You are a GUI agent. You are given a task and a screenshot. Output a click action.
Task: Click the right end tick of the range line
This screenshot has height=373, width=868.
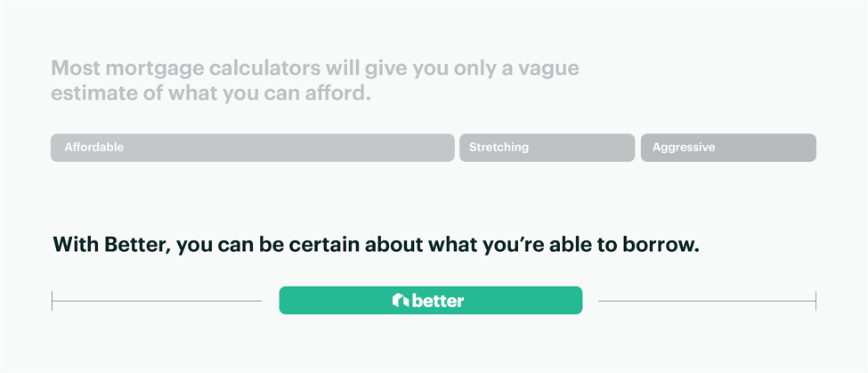pos(816,301)
